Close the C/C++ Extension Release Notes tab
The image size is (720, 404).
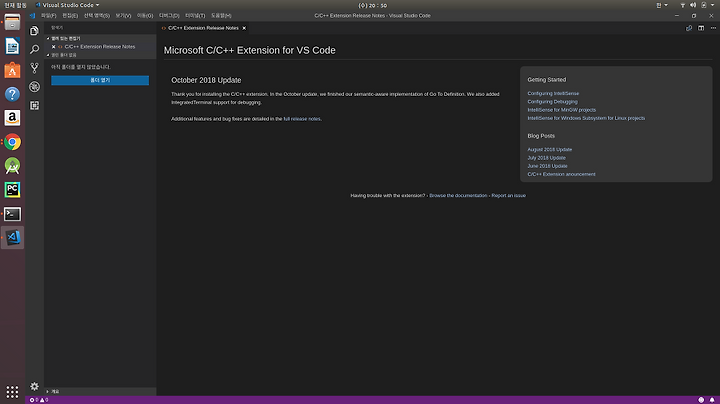244,28
